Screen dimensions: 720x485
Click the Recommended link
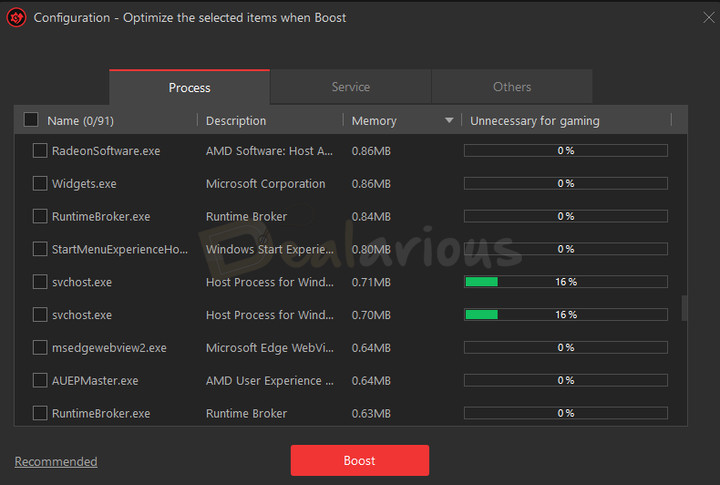(56, 461)
